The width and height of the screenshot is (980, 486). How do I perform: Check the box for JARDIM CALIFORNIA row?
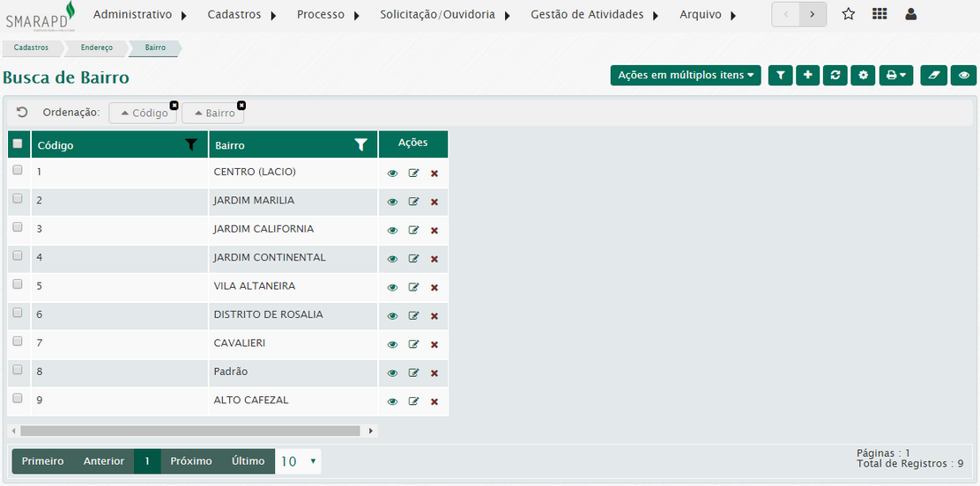pyautogui.click(x=18, y=227)
